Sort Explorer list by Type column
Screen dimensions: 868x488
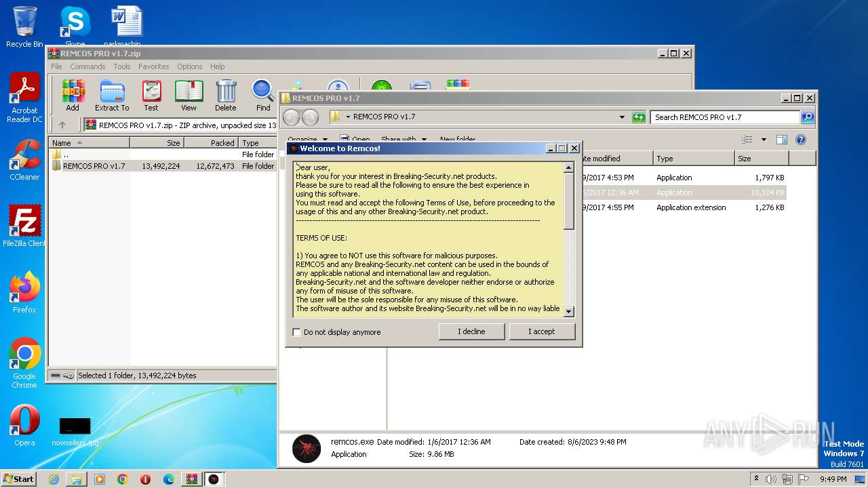click(694, 159)
